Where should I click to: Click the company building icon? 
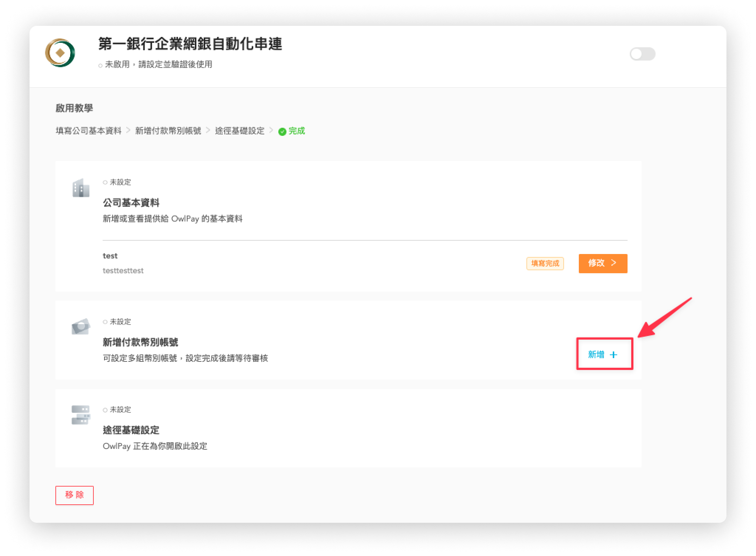pyautogui.click(x=81, y=188)
